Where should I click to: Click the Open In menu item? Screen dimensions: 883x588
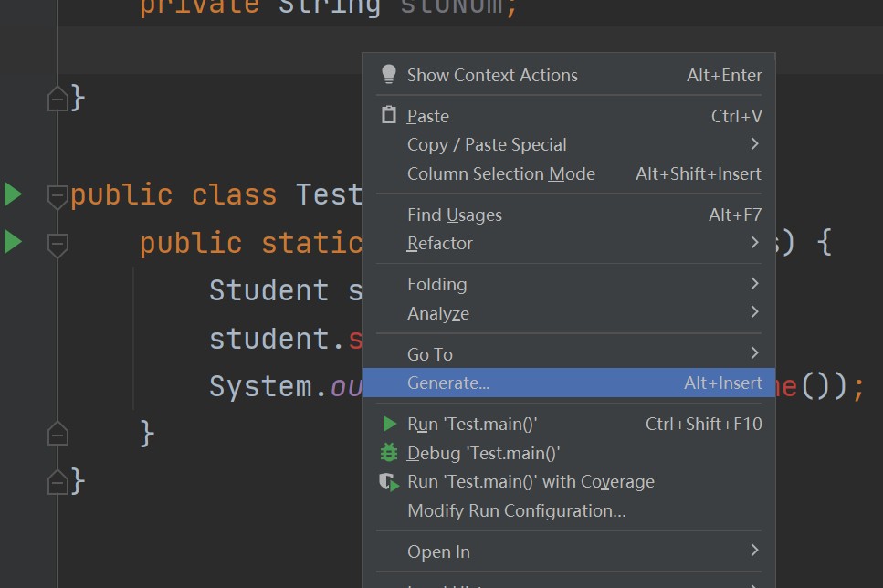[x=438, y=551]
